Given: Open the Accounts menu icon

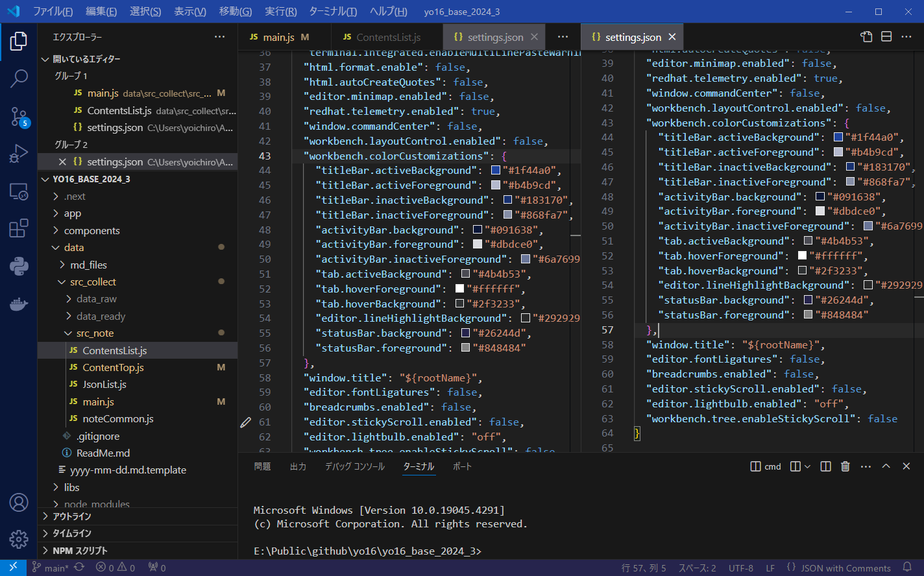Looking at the screenshot, I should 19,502.
